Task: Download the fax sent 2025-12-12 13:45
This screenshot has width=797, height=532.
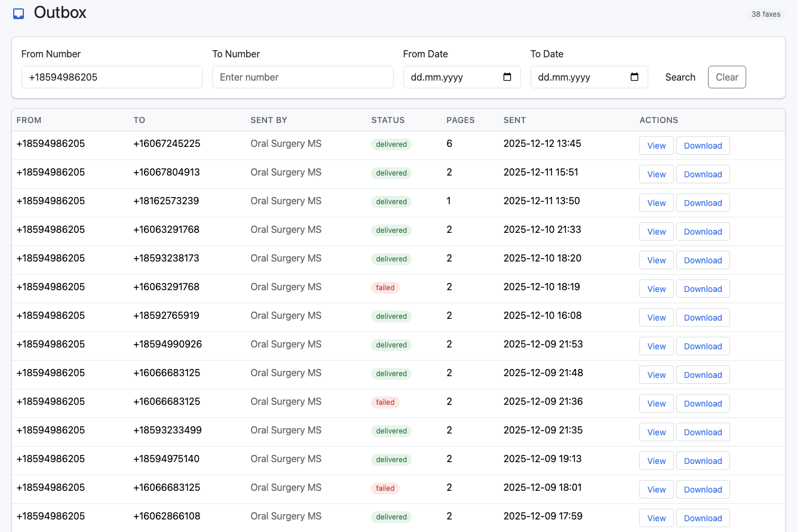Action: tap(703, 146)
